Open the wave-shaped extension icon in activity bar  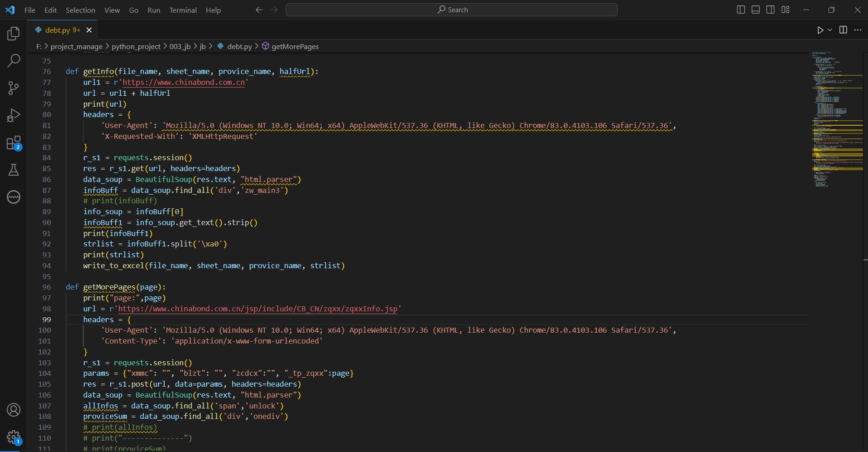click(x=14, y=197)
